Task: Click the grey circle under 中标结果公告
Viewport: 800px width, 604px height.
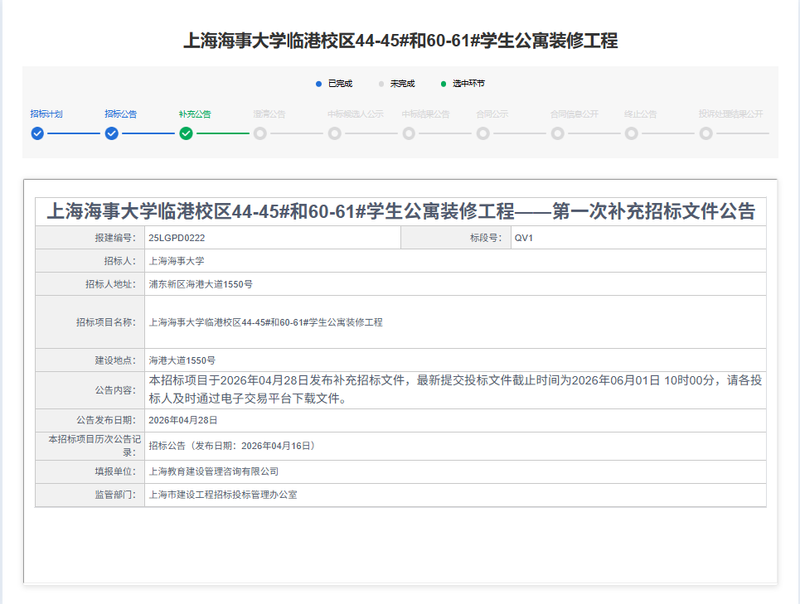Action: 409,133
